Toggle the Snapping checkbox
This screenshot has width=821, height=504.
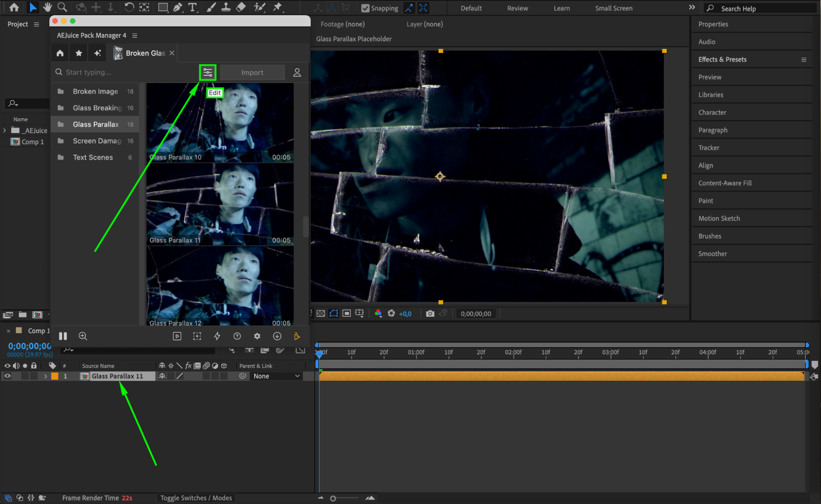[365, 8]
